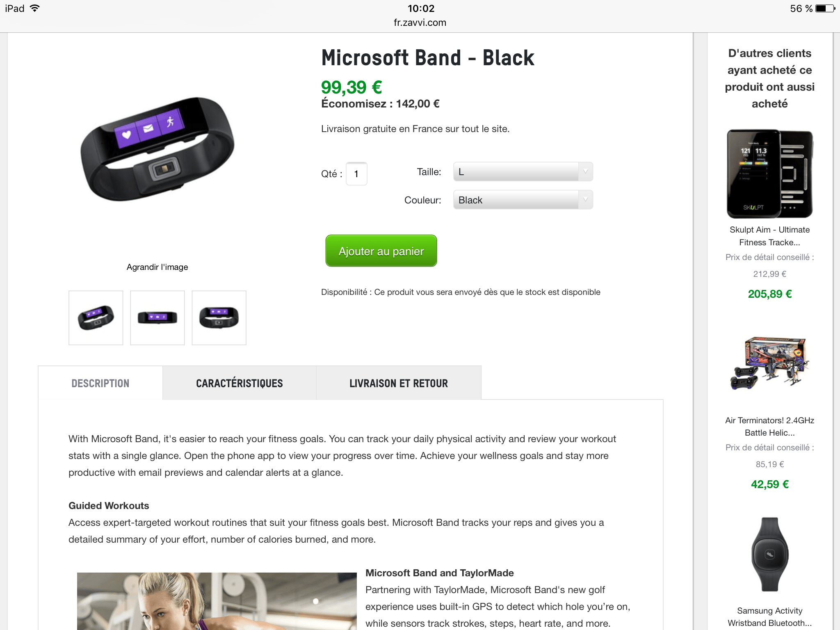This screenshot has width=840, height=630.
Task: Switch to the Caractéristiques tab
Action: [240, 383]
